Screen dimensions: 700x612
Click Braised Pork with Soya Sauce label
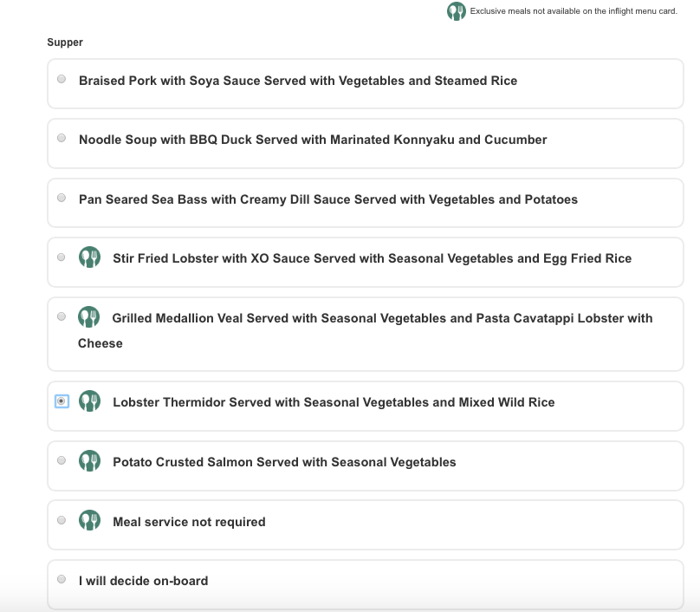(x=298, y=81)
